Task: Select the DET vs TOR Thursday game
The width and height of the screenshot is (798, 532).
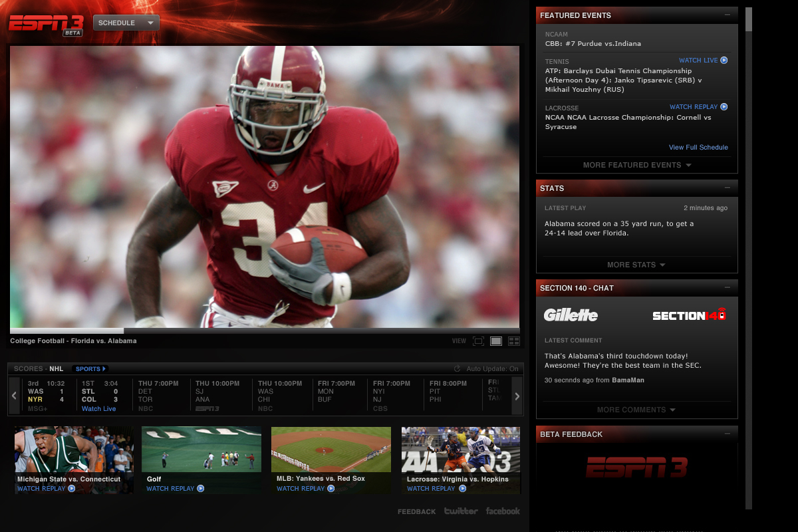Action: click(x=160, y=396)
